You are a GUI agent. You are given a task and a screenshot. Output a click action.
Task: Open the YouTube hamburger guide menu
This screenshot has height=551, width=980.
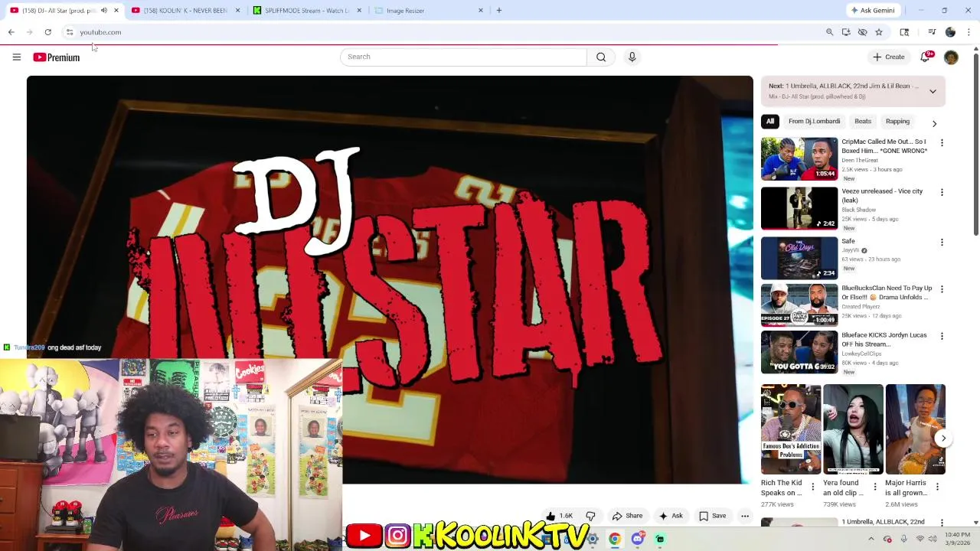(16, 57)
